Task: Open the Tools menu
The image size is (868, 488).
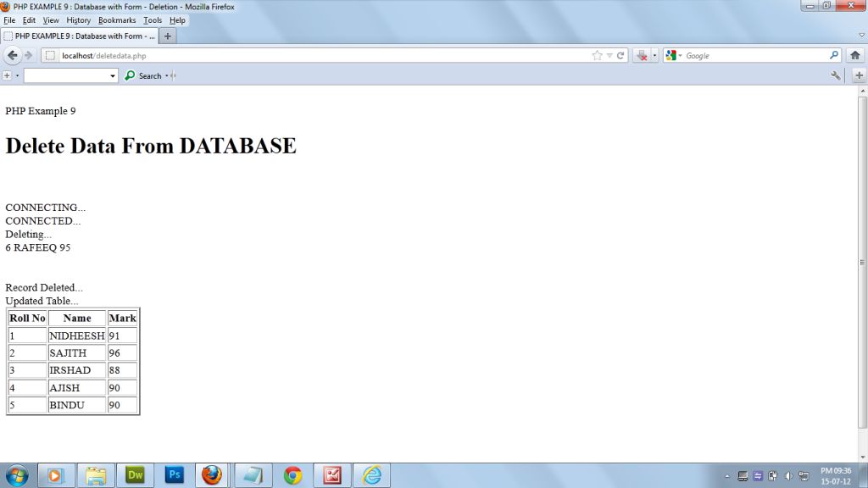Action: (x=153, y=20)
